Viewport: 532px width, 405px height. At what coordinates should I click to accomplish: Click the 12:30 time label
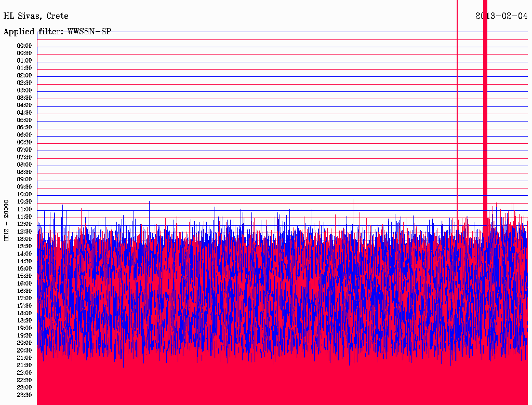click(x=24, y=232)
